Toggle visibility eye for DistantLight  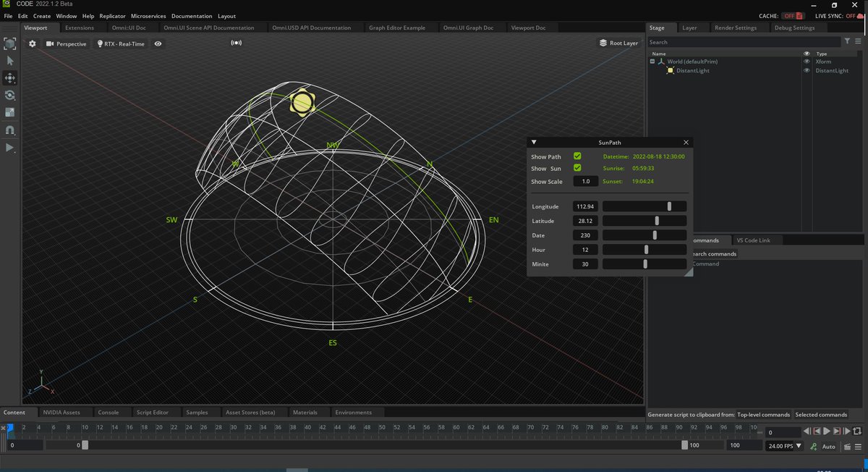(807, 71)
